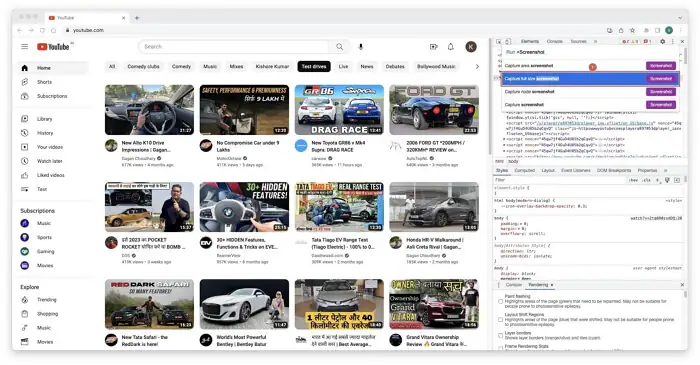Open drawer three-dot menu beside Console

499,285
